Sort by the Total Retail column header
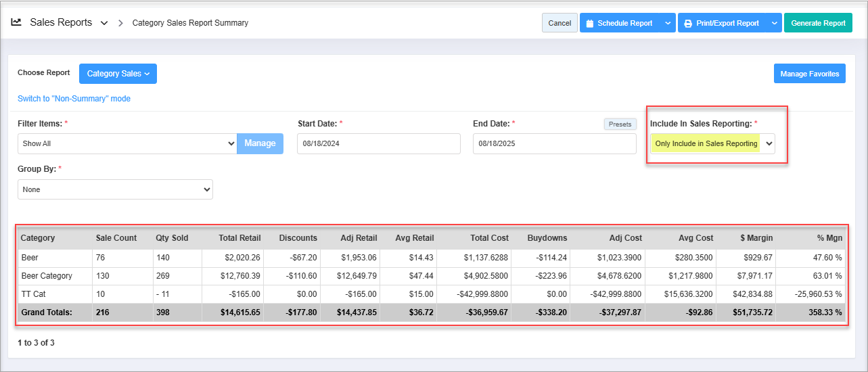This screenshot has height=372, width=868. (x=239, y=238)
